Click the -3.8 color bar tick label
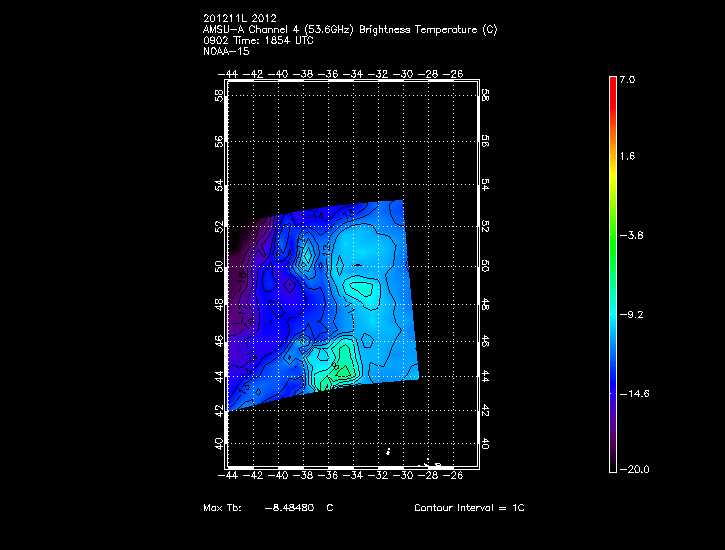The image size is (725, 550). (x=632, y=236)
